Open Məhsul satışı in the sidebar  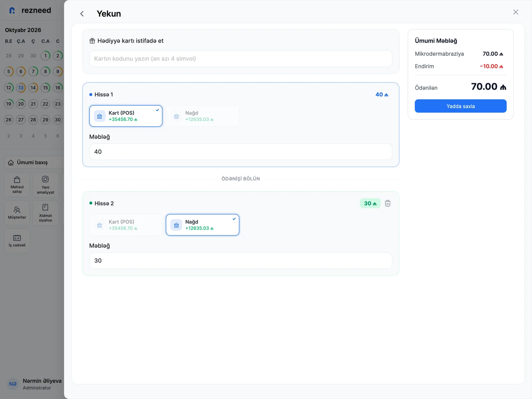click(17, 185)
